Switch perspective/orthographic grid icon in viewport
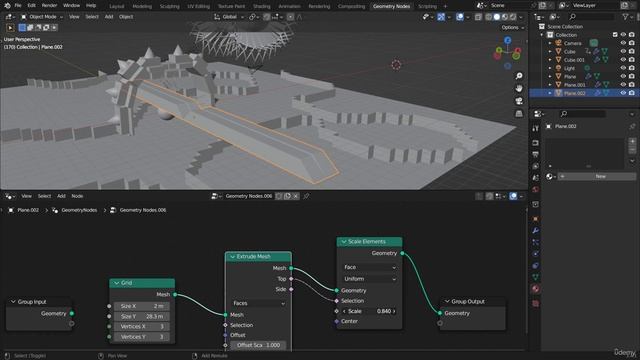640x360 pixels. 519,113
